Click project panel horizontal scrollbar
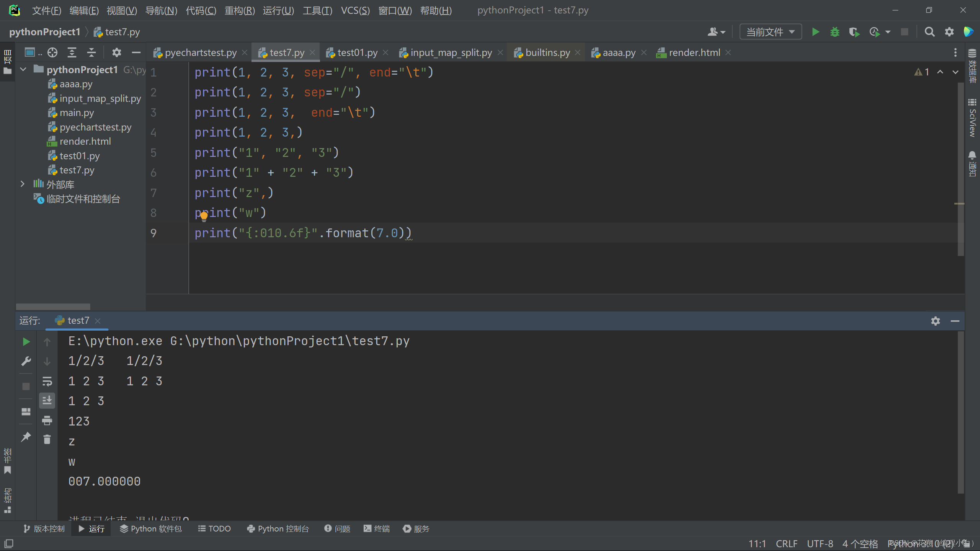Screen dimensions: 980x551 [x=53, y=306]
